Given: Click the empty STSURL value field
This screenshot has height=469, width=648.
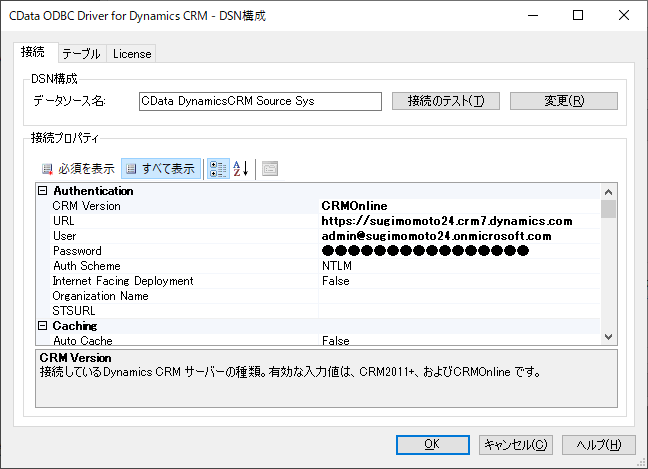Looking at the screenshot, I should tap(459, 311).
